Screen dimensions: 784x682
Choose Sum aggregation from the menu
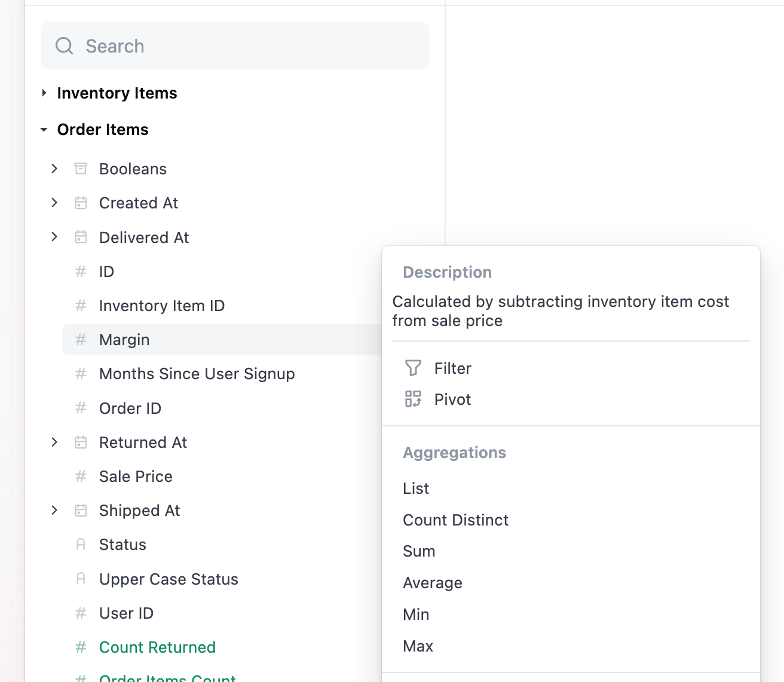(x=419, y=551)
